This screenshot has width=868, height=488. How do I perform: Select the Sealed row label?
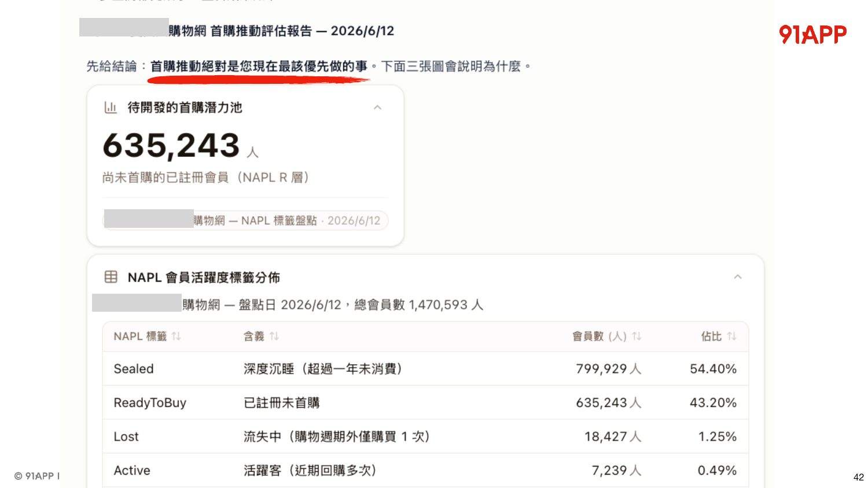coord(134,369)
